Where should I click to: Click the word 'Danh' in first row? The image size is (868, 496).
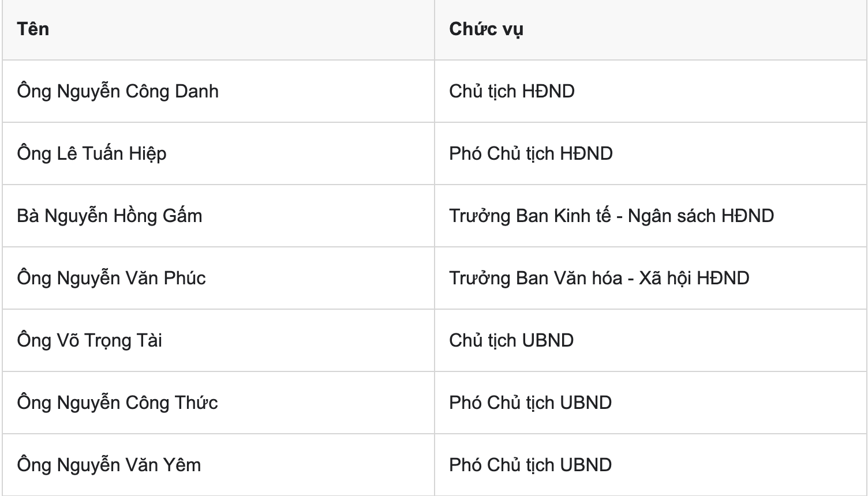point(196,91)
